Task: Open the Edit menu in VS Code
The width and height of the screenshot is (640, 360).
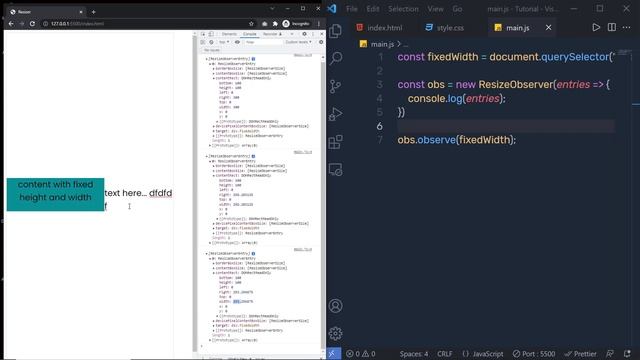Action: point(373,9)
